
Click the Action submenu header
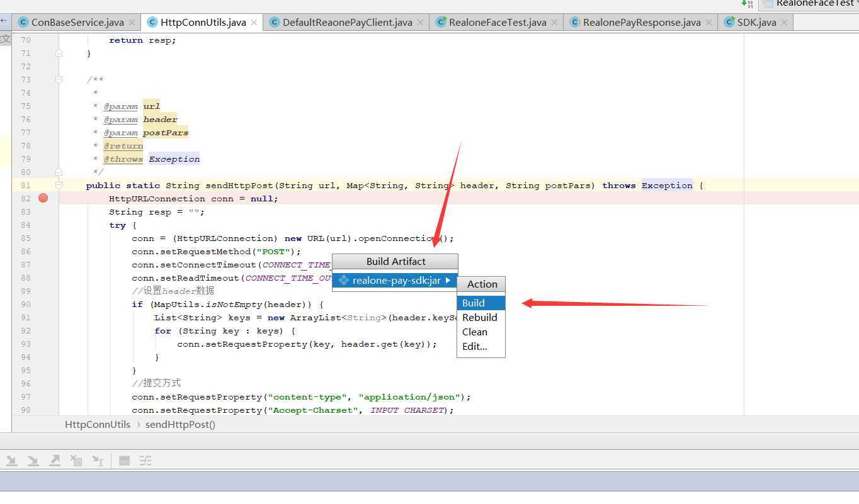click(482, 284)
